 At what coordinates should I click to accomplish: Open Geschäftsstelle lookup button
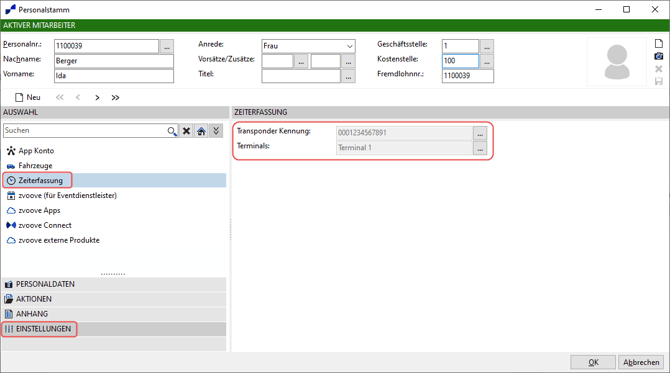[487, 46]
